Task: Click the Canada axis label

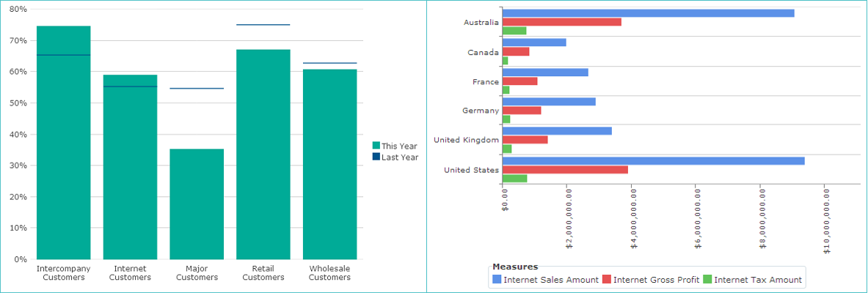Action: coord(484,52)
